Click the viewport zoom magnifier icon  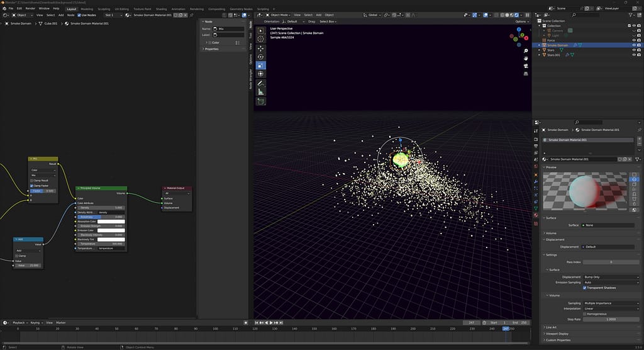coord(525,52)
